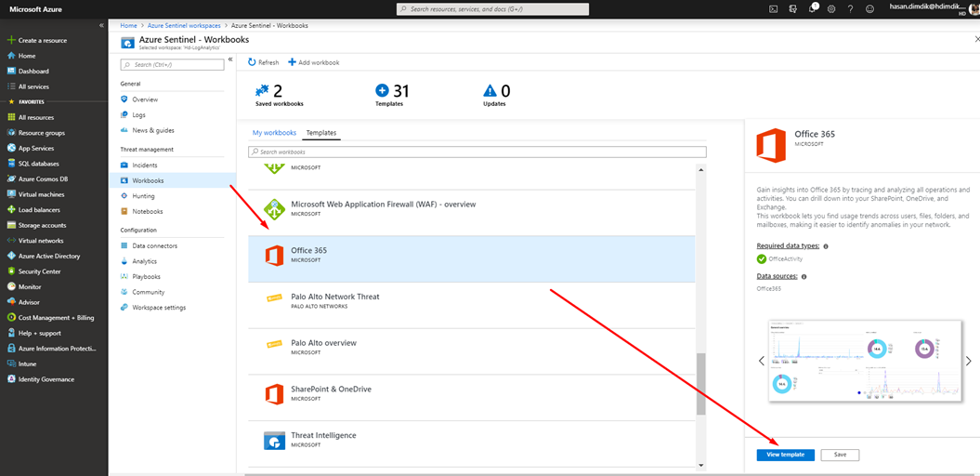Open Cloud Shell icon in top bar

(773, 8)
